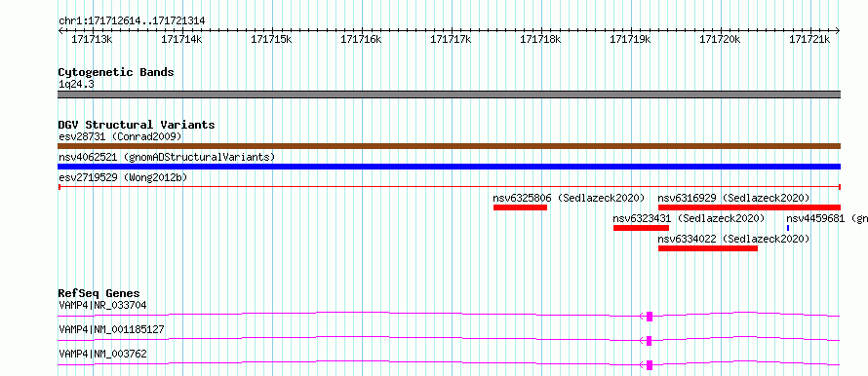The image size is (868, 376).
Task: Click the 171719k ruler tick label
Action: (630, 39)
